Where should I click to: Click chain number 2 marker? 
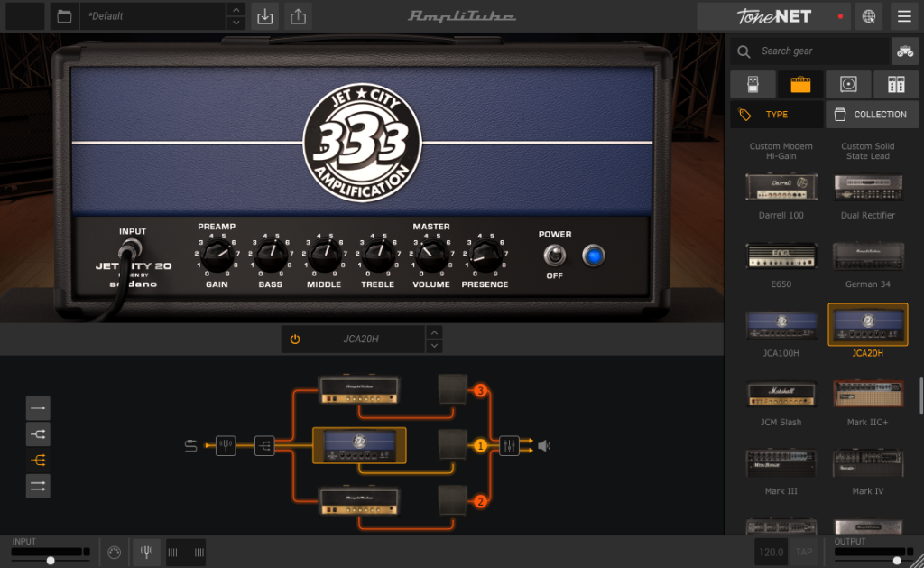point(480,502)
